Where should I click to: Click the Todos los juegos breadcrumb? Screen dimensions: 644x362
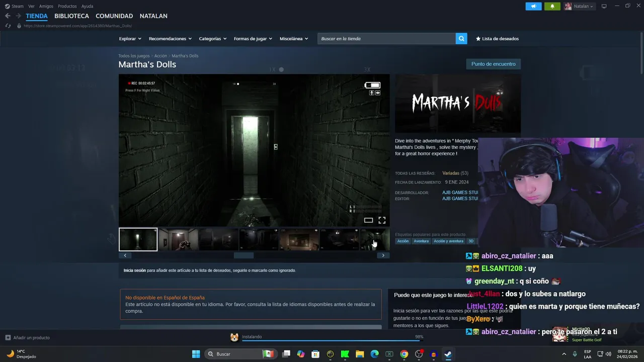(134, 56)
